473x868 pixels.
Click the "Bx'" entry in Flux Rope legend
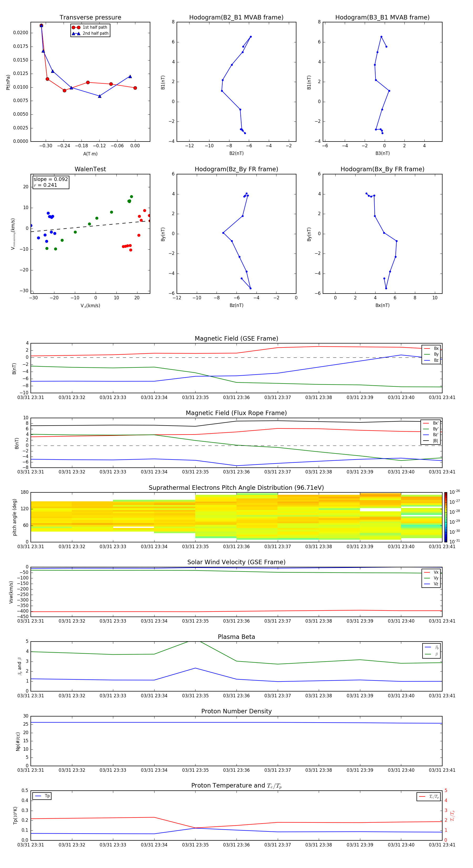431,423
